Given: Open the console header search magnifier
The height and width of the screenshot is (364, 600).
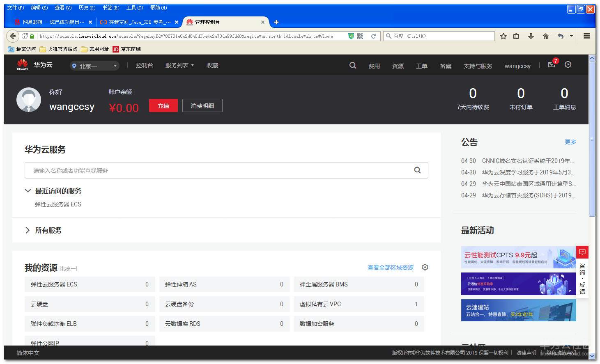Looking at the screenshot, I should (x=352, y=65).
